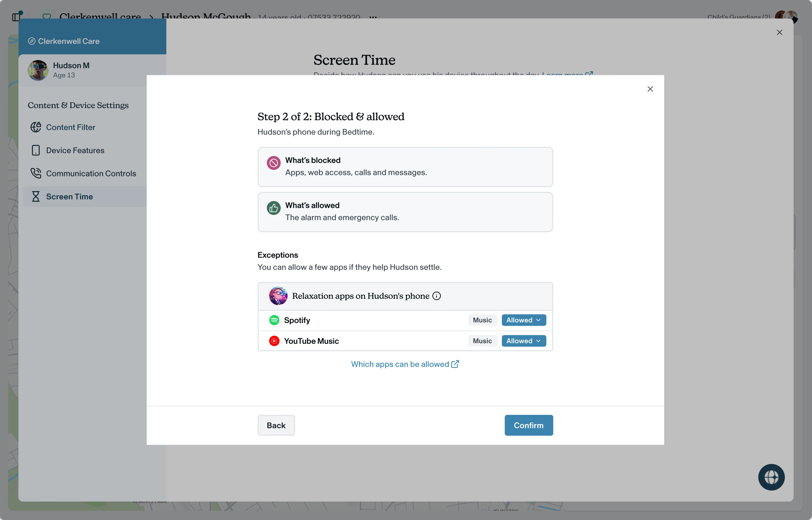This screenshot has width=812, height=520.
Task: Open the three-dots menu beside the phone number
Action: coord(373,17)
